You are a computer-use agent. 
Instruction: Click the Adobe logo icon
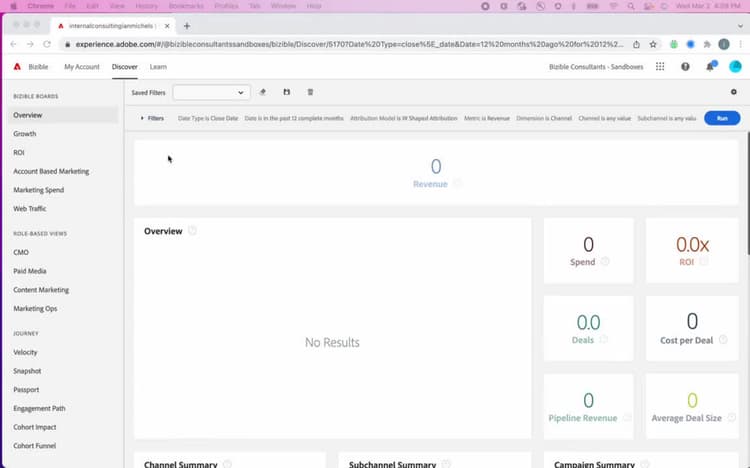coord(17,67)
